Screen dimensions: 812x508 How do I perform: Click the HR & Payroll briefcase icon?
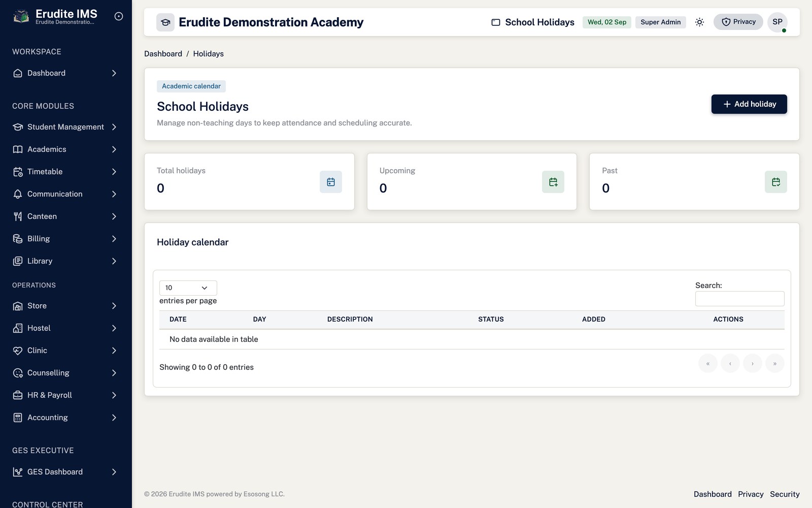(x=18, y=395)
